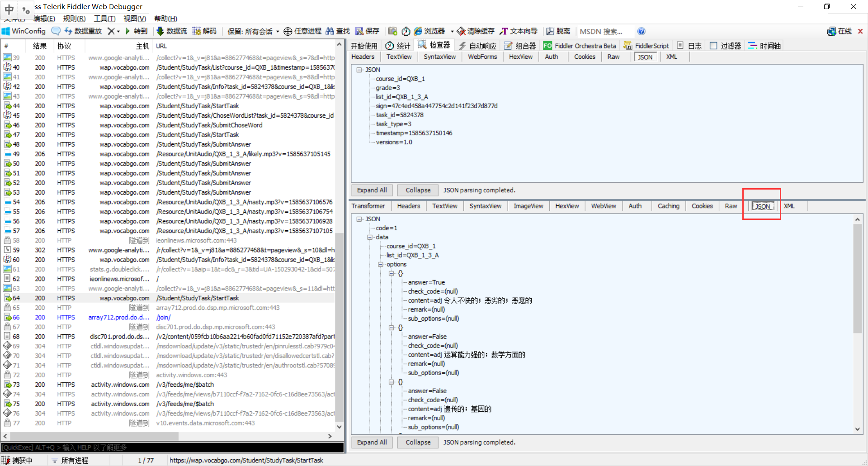The image size is (868, 466).
Task: Open 保留: 所有会话 dropdown
Action: click(253, 31)
